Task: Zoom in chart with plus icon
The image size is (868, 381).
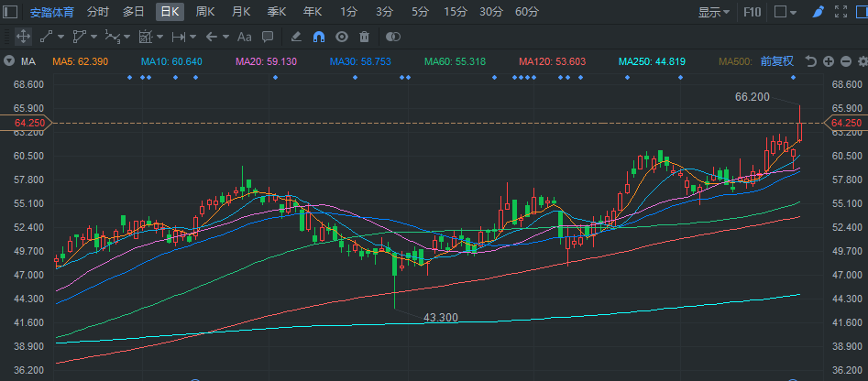Action: (829, 61)
